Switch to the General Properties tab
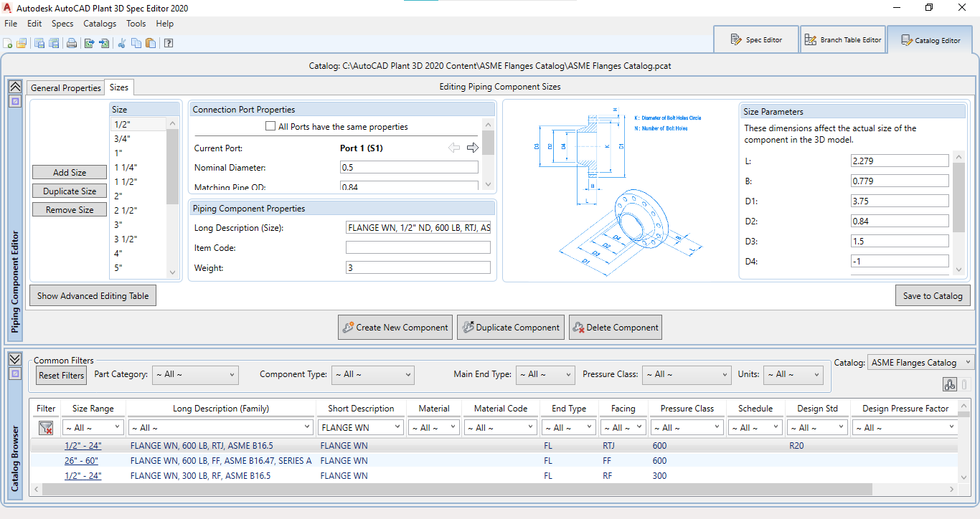 point(66,87)
